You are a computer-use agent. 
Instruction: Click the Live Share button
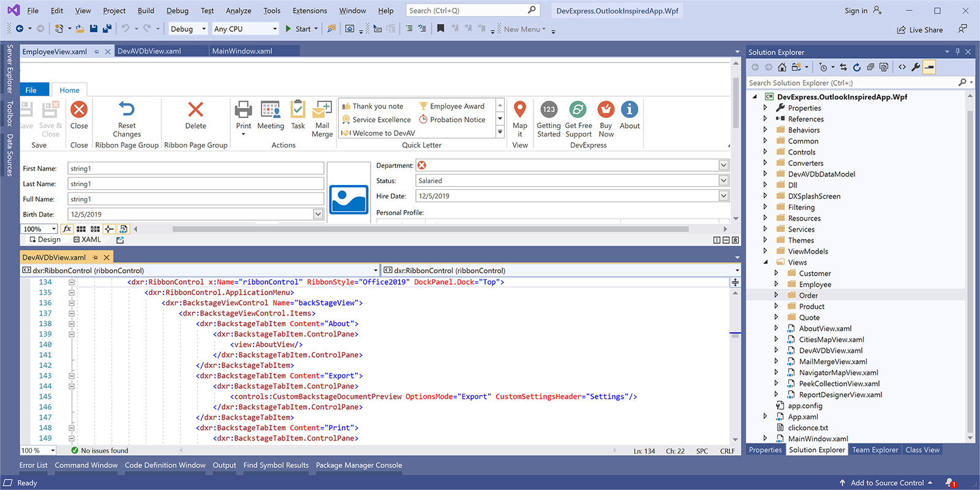(920, 30)
